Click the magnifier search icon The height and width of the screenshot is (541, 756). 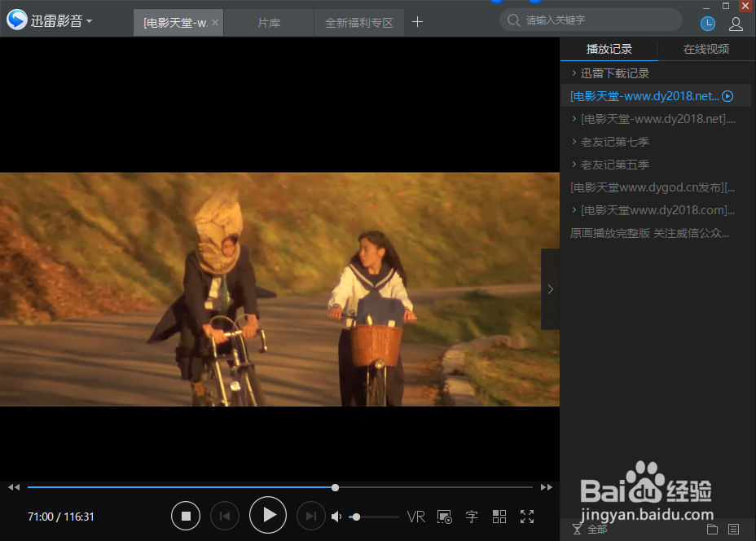[x=513, y=20]
